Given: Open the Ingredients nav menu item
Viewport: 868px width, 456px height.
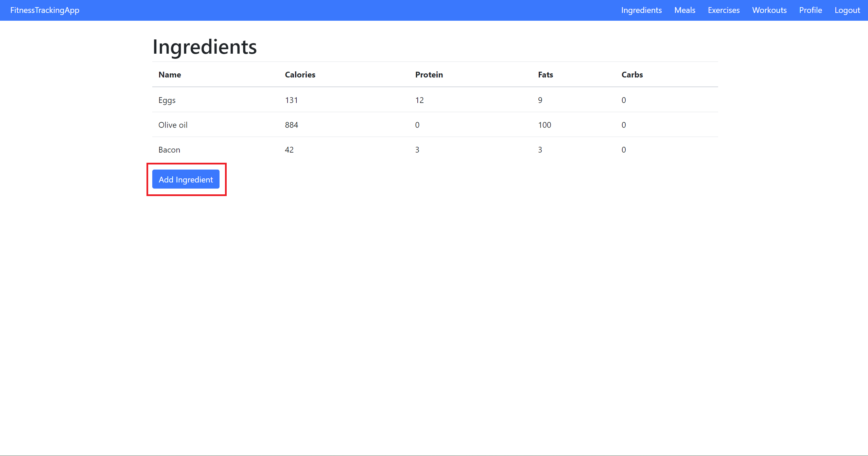Looking at the screenshot, I should point(641,10).
